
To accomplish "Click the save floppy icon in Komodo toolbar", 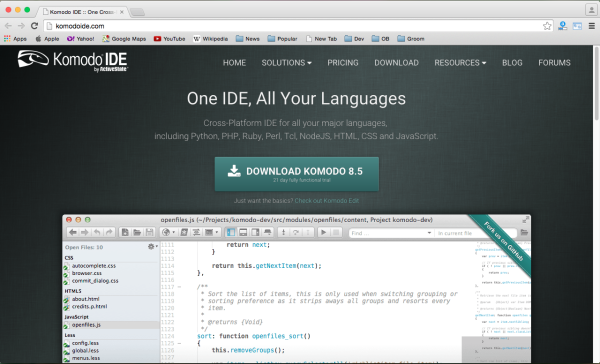I will pyautogui.click(x=149, y=232).
